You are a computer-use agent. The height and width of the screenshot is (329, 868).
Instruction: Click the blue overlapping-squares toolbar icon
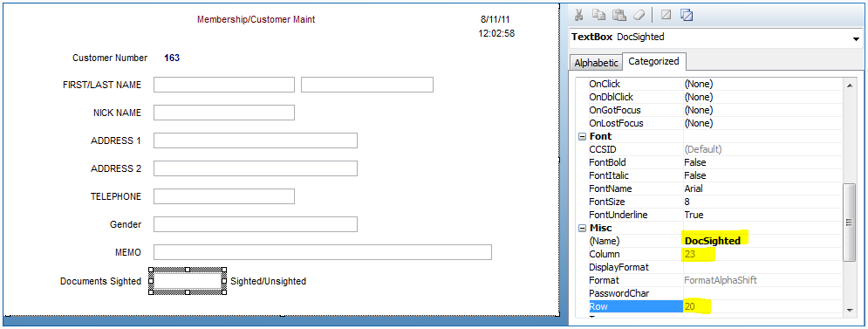687,15
